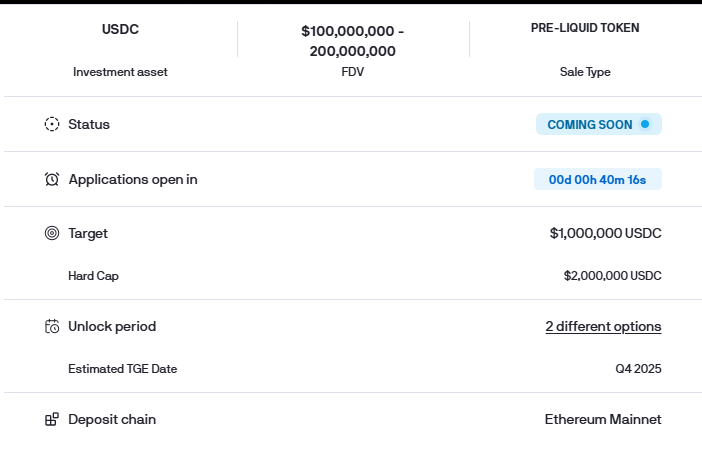Select the USDC investment asset heading

120,29
